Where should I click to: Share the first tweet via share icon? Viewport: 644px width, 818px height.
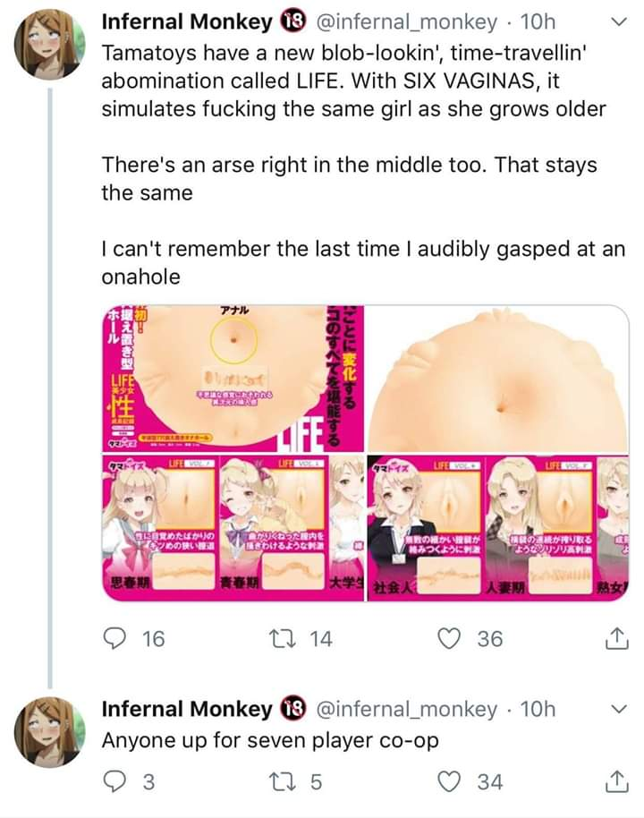point(617,639)
